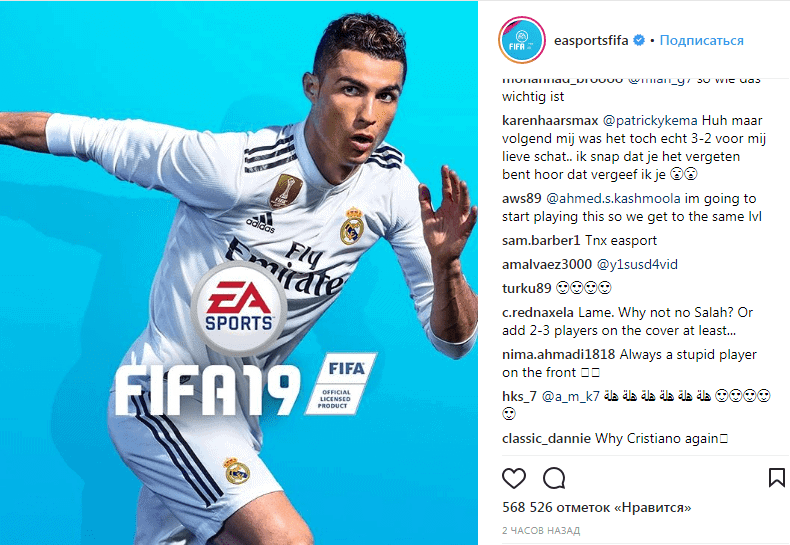Open the @ahmed.s.kashmoola mention
Screen dimensions: 790x545
(613, 198)
